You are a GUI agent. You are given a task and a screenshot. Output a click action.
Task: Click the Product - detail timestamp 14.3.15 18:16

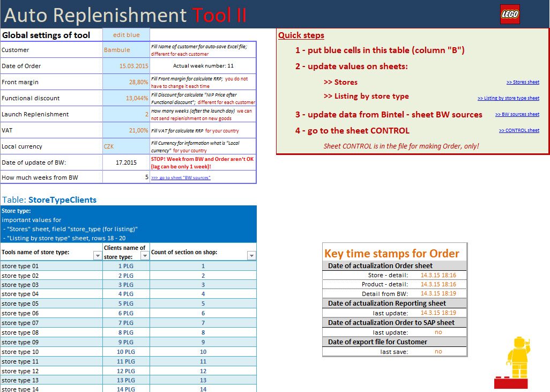[x=438, y=284]
